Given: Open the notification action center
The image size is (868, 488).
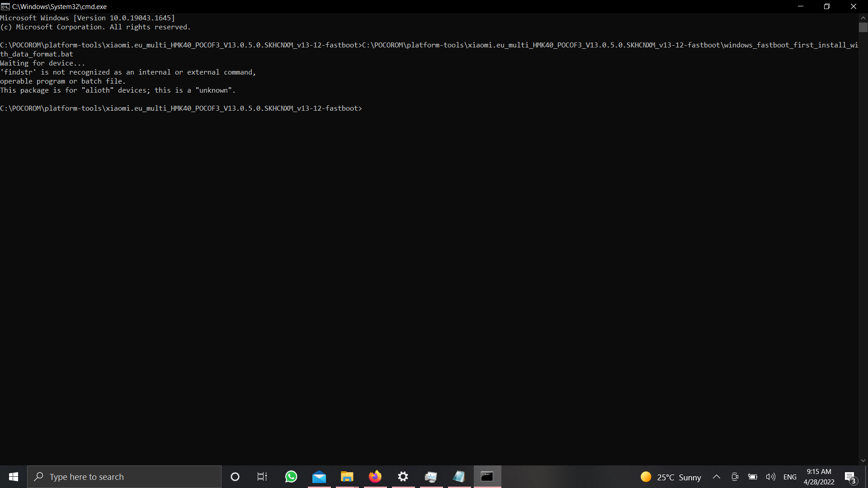Looking at the screenshot, I should pos(850,477).
